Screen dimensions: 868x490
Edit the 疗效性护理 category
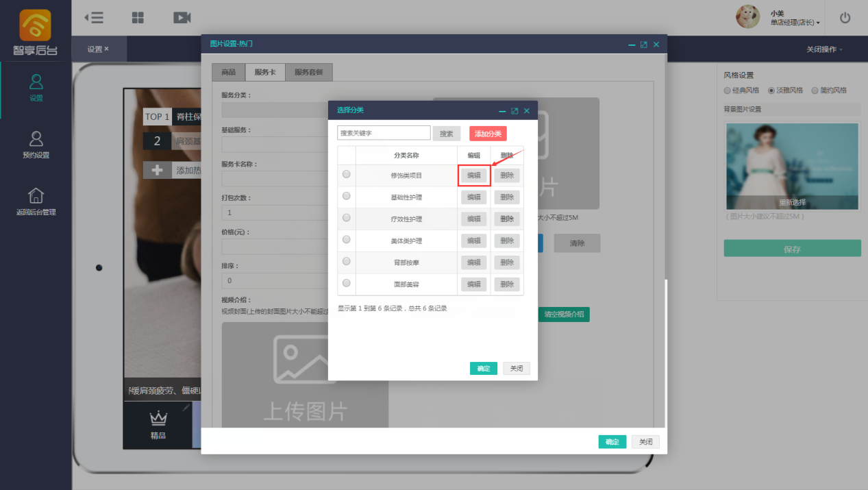(474, 219)
